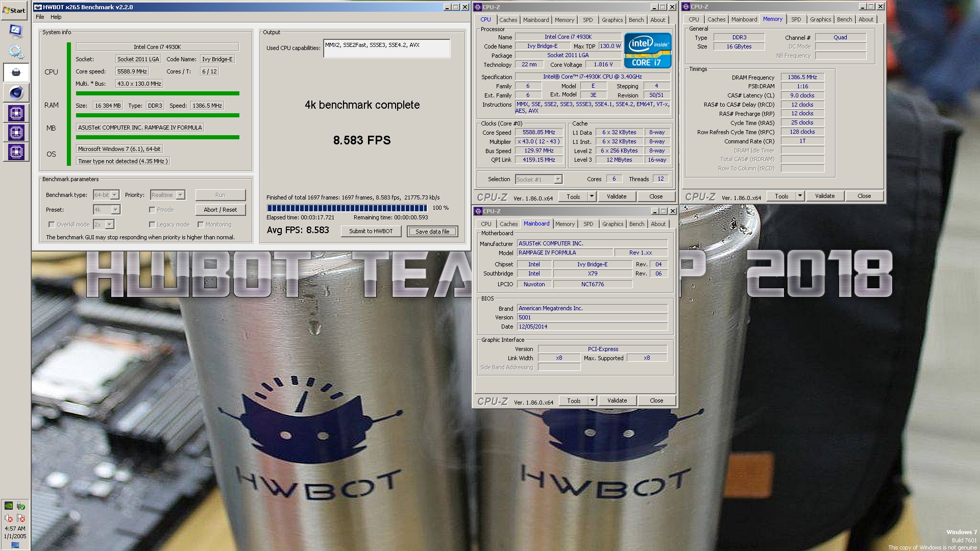The image size is (980, 551).
Task: Click the title icon of CPU-Z Memory window
Action: (686, 7)
